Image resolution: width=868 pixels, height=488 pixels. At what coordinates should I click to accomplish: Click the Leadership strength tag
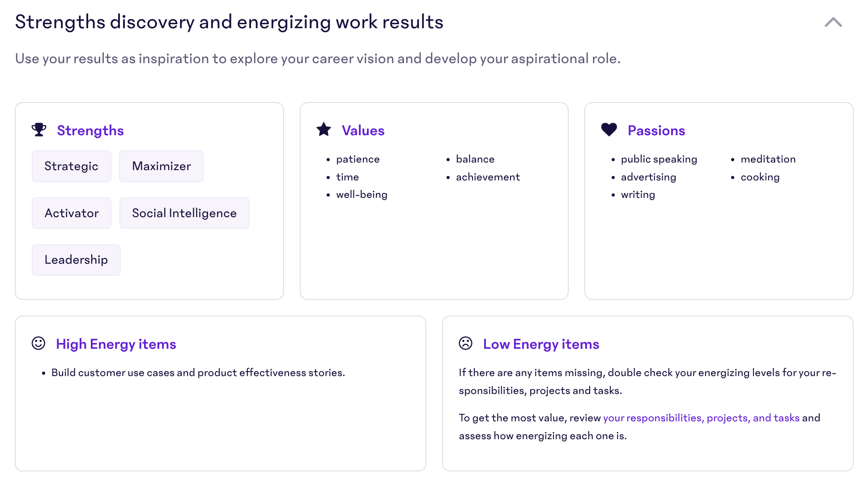(x=76, y=259)
